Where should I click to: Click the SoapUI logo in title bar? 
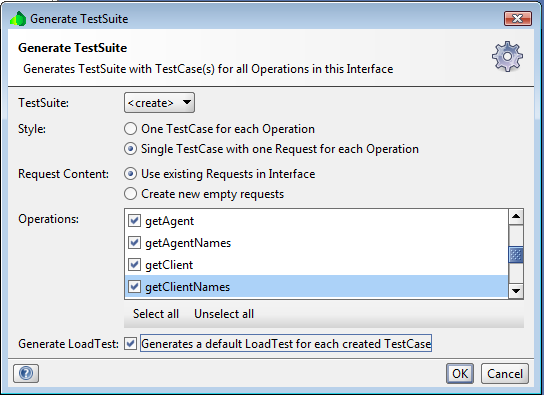(x=18, y=19)
